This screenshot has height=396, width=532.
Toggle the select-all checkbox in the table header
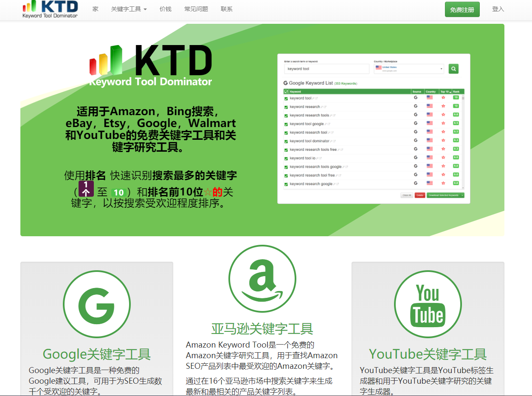pyautogui.click(x=286, y=91)
